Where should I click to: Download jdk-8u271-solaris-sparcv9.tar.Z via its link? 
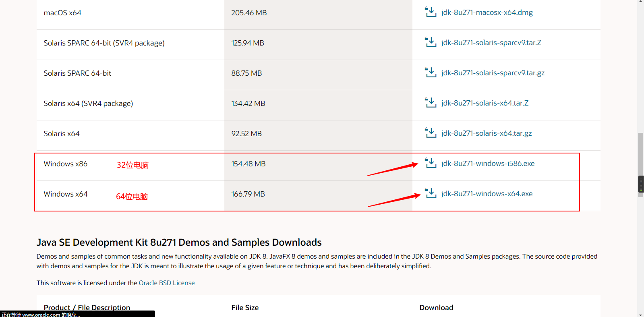pyautogui.click(x=491, y=43)
